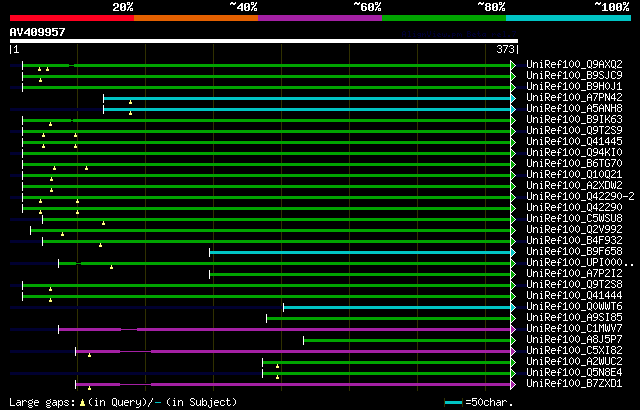
Task: Open the UniRef100_Q9AXQ2 hit label
Action: pyautogui.click(x=574, y=64)
